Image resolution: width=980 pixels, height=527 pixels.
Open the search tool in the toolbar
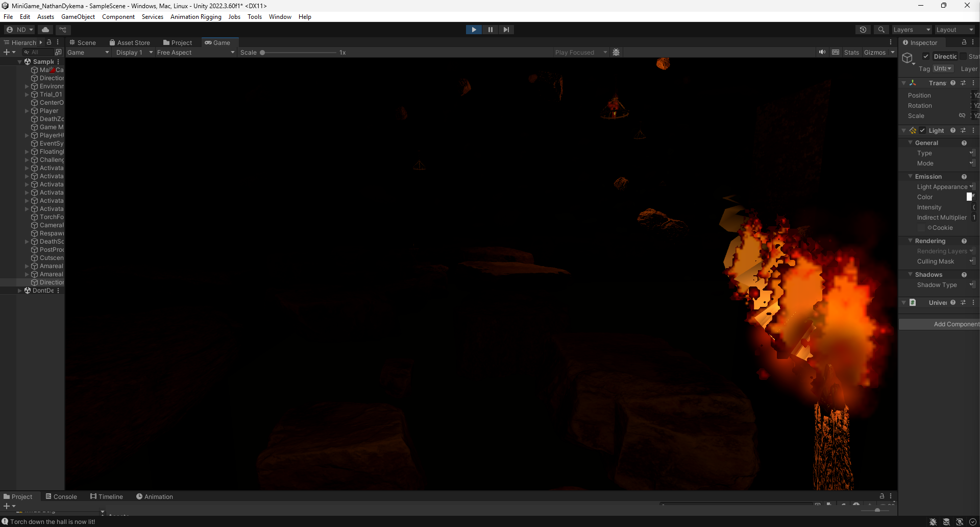pos(881,30)
